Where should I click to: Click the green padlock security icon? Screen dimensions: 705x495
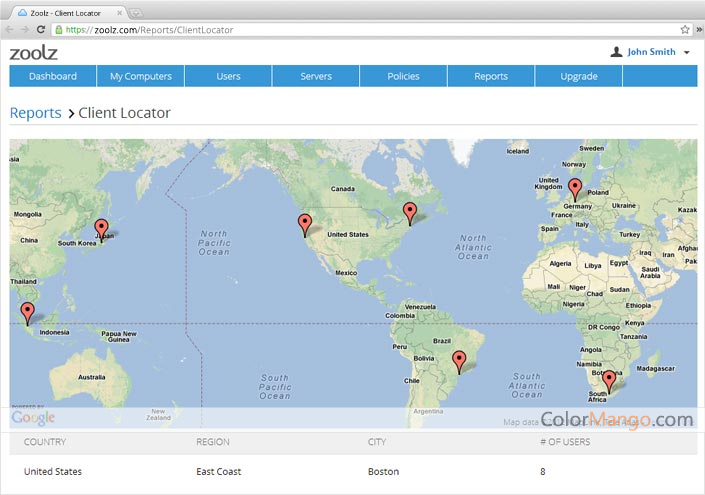pos(59,30)
